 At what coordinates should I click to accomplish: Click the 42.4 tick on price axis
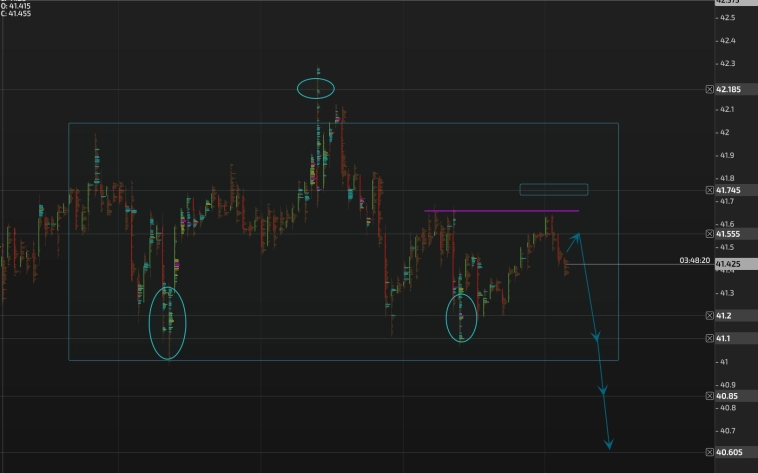pyautogui.click(x=728, y=41)
